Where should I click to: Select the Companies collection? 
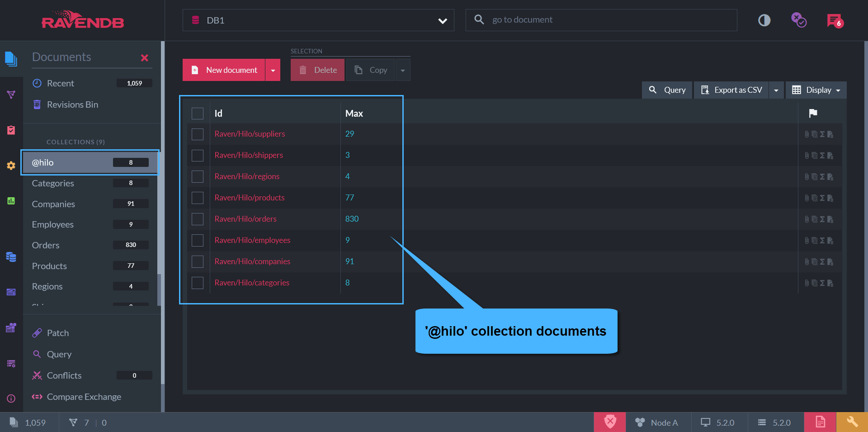pyautogui.click(x=90, y=204)
